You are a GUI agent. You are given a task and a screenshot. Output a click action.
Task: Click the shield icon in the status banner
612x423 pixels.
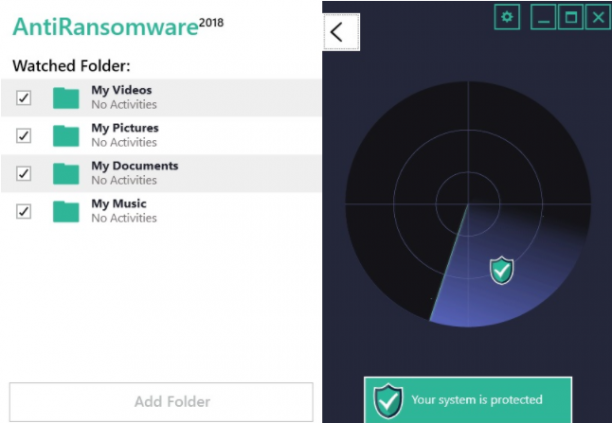(x=388, y=401)
